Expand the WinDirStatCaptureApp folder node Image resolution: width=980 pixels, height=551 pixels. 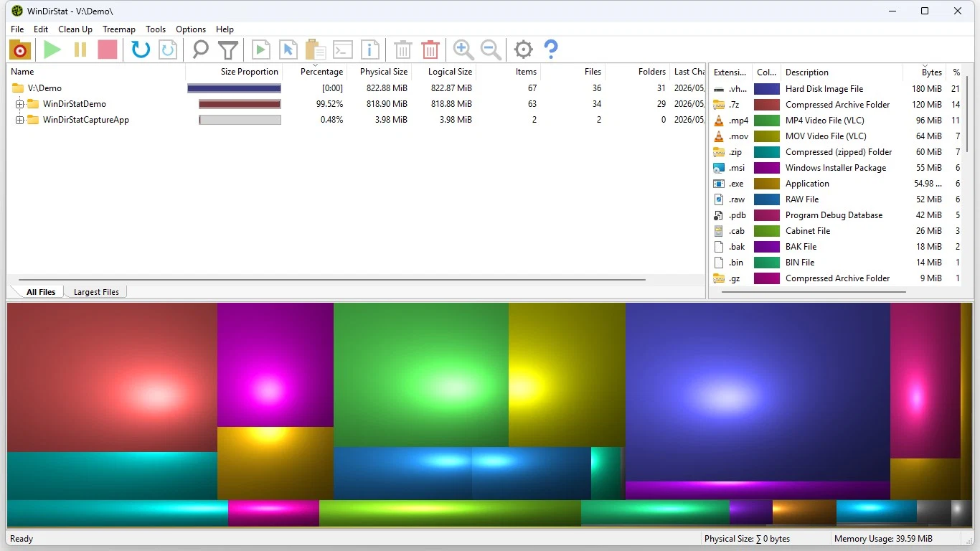tap(20, 120)
